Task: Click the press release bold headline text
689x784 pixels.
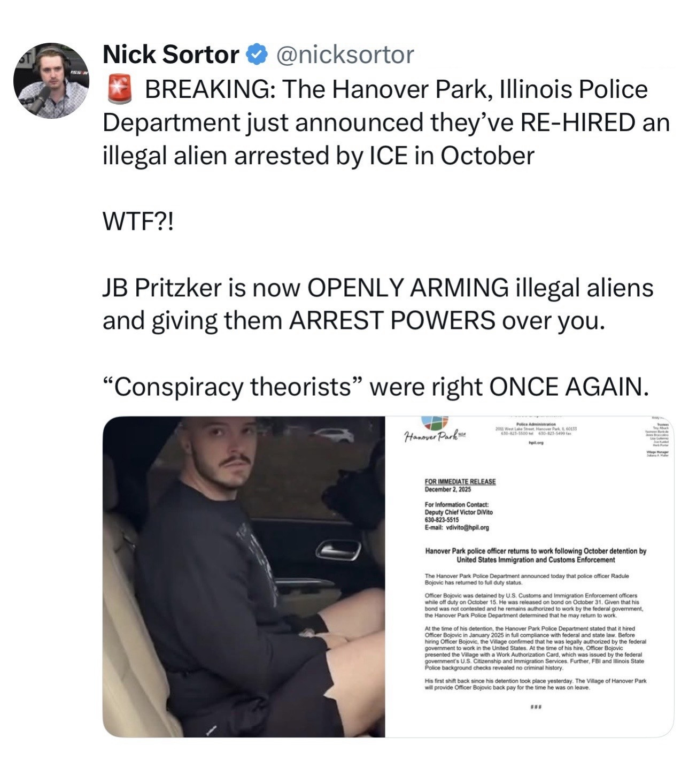Action: click(x=536, y=555)
